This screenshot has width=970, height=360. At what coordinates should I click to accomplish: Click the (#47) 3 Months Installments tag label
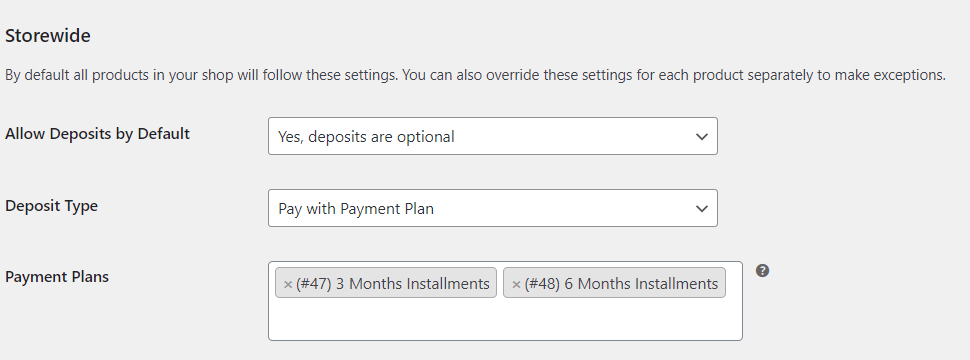tap(393, 284)
